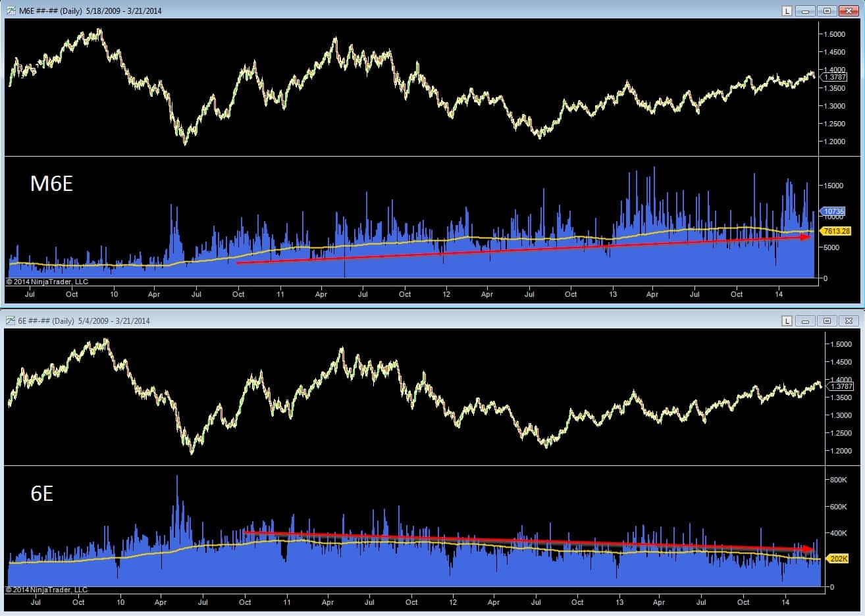Click the 1.2000 price label in the M6E window
The height and width of the screenshot is (616, 865).
click(x=834, y=141)
